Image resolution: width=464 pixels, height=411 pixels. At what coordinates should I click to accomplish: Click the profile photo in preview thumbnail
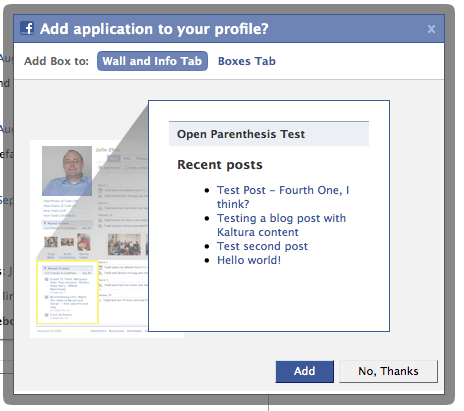[67, 171]
